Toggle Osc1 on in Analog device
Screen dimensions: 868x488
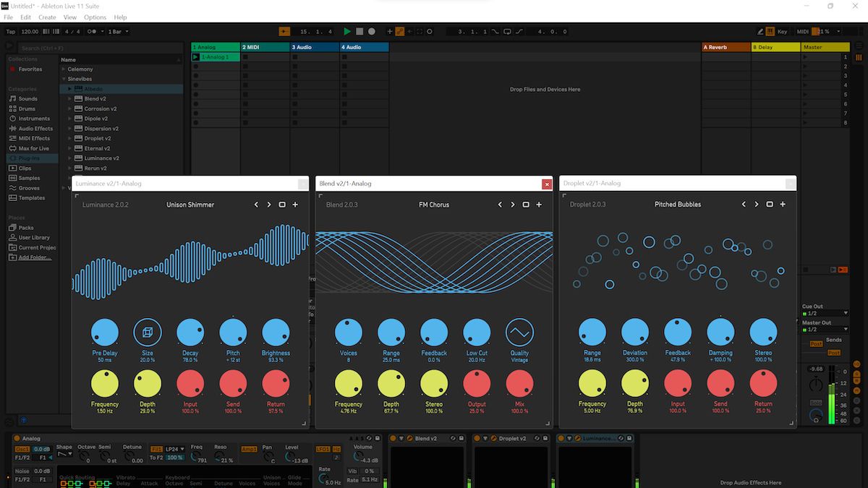[x=22, y=449]
